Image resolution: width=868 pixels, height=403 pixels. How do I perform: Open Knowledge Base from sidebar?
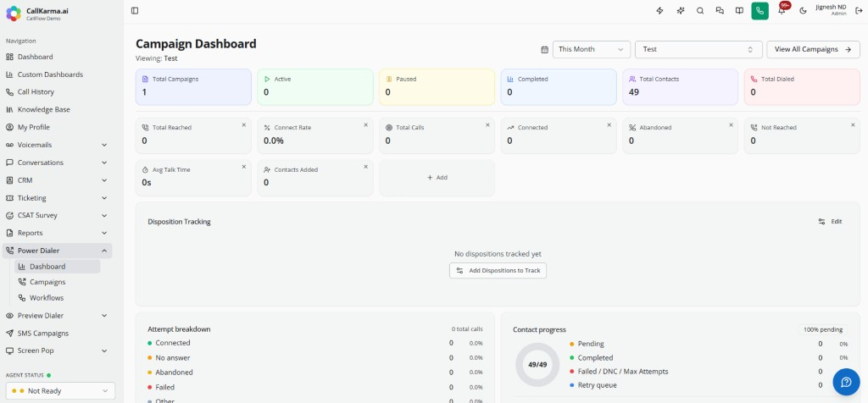(57, 109)
